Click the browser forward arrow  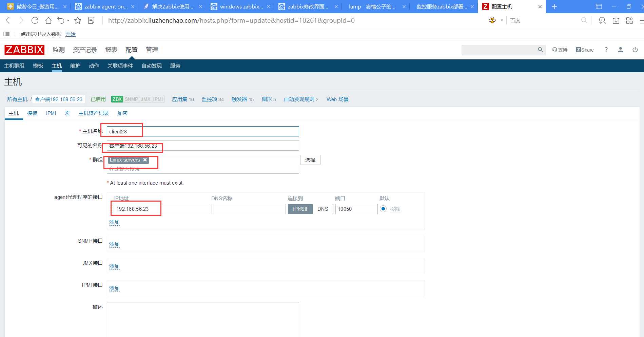[21, 20]
